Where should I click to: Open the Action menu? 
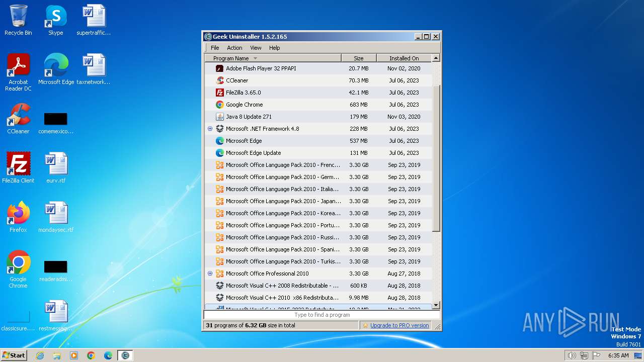tap(234, 48)
